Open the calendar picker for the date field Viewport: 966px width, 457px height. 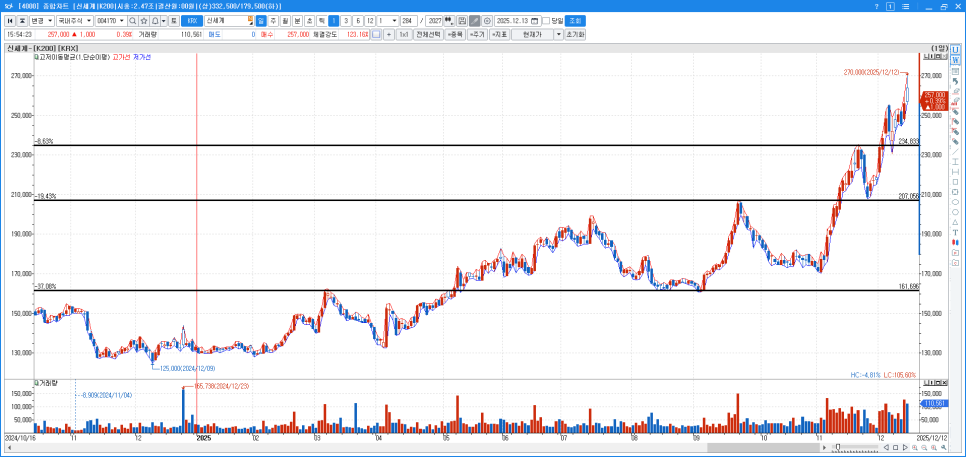click(534, 20)
